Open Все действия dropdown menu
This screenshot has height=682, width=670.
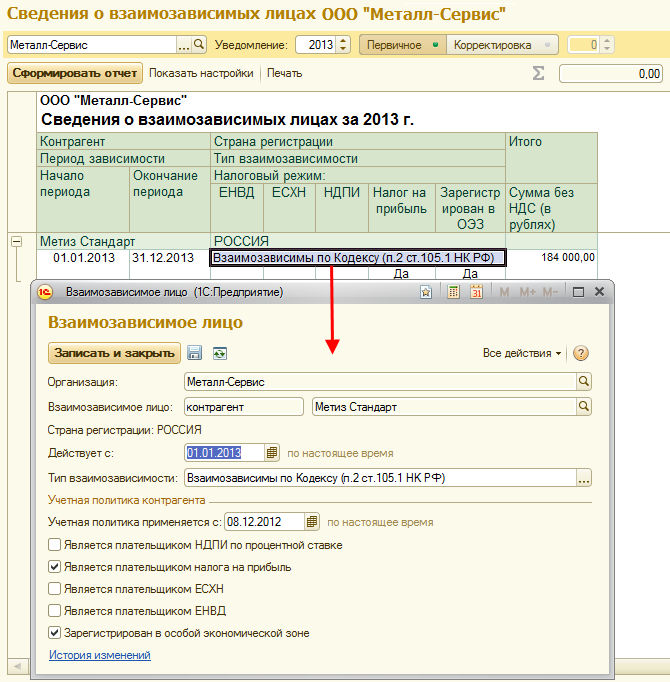(x=522, y=353)
